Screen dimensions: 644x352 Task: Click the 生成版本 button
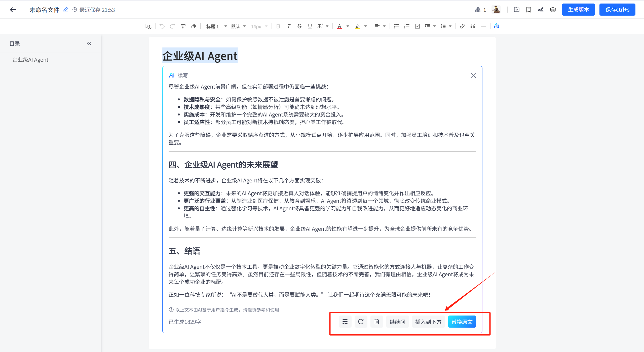pos(578,10)
